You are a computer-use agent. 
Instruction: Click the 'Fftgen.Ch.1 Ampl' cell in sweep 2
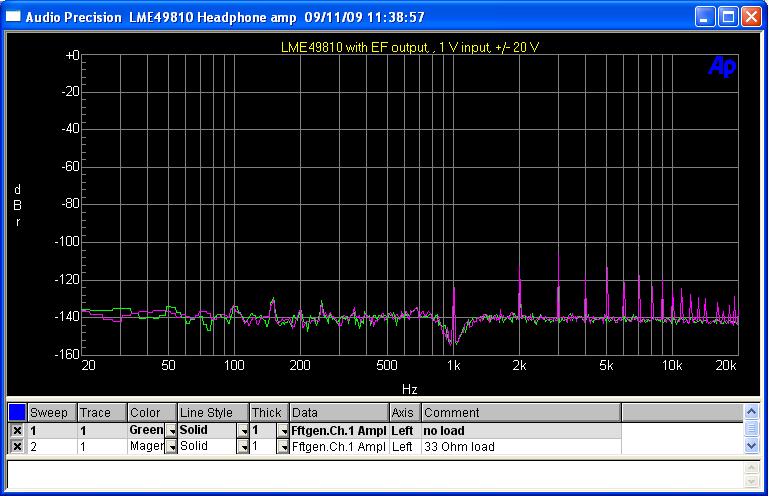[x=339, y=446]
